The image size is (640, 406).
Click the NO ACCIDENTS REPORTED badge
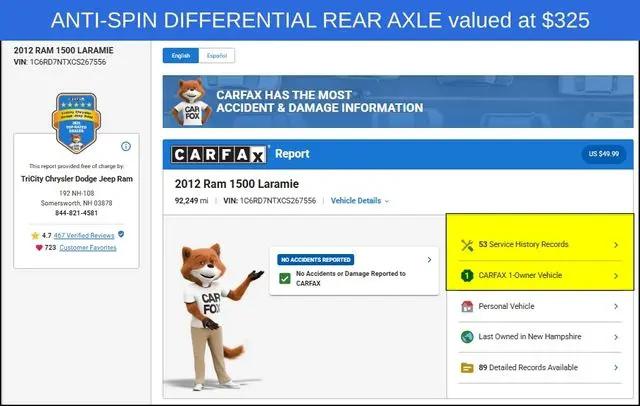pyautogui.click(x=316, y=260)
